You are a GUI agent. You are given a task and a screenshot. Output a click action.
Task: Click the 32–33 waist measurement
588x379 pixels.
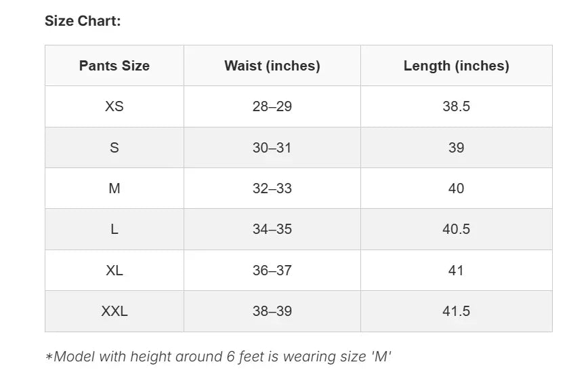pyautogui.click(x=272, y=188)
